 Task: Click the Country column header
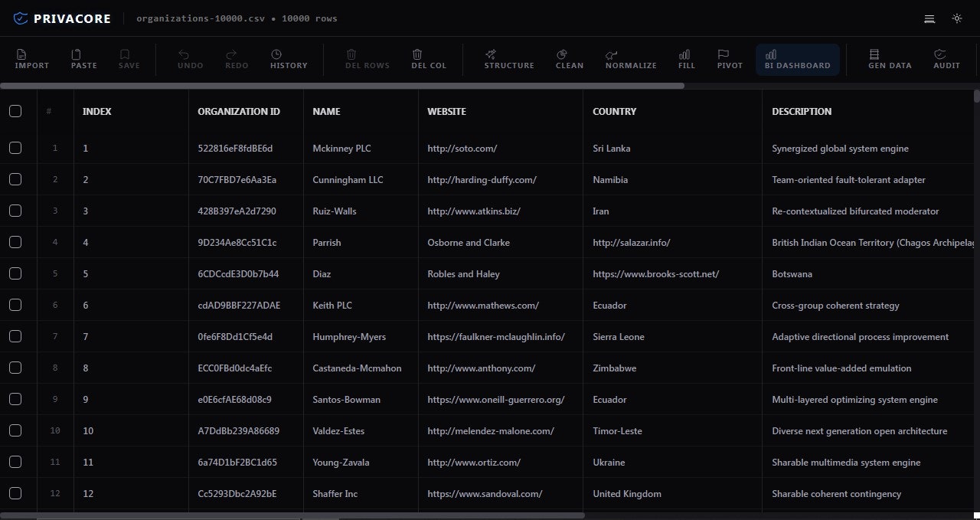point(614,111)
